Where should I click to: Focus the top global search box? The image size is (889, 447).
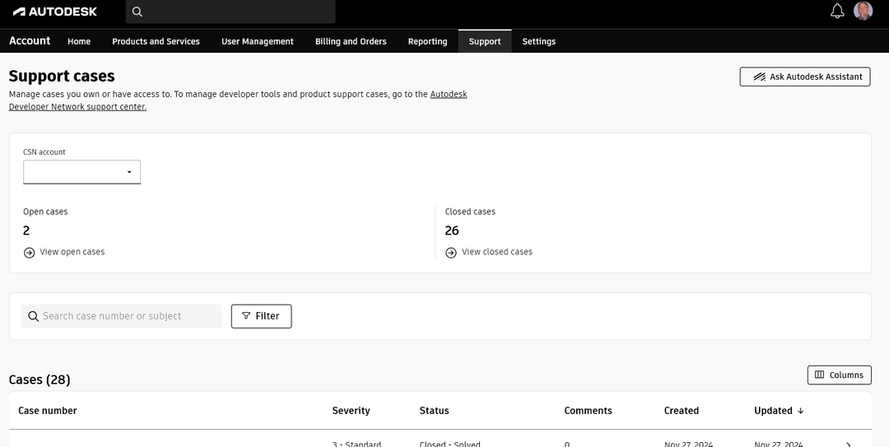pos(230,11)
